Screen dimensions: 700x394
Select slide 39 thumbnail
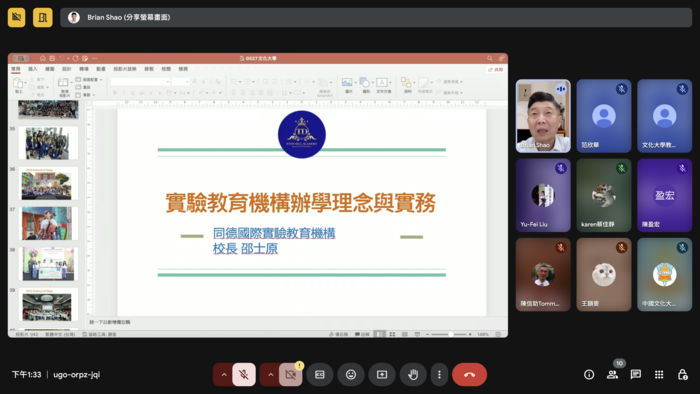48,305
